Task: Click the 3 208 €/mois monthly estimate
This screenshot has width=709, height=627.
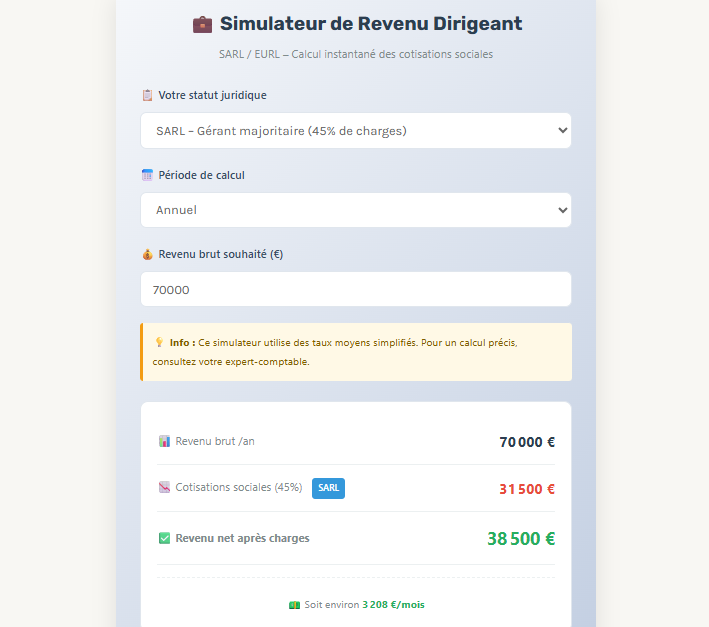Action: tap(393, 605)
